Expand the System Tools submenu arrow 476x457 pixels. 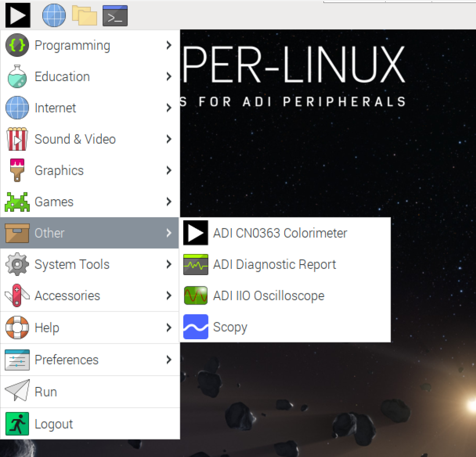click(169, 264)
